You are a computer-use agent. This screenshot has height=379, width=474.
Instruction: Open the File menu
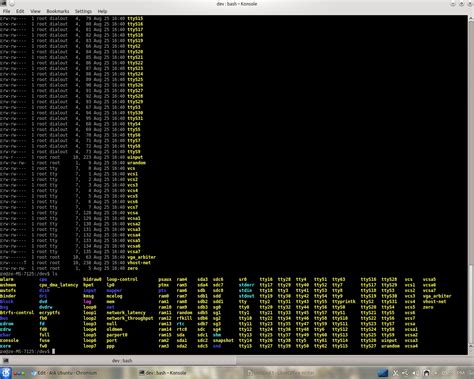pyautogui.click(x=7, y=11)
